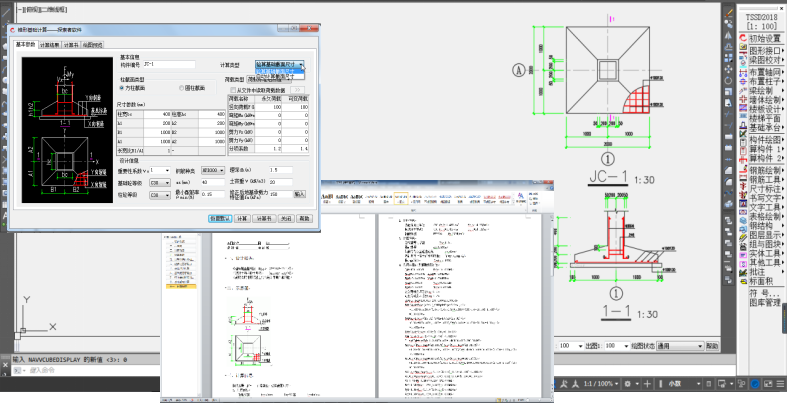The width and height of the screenshot is (787, 404).
Task: Enable 从文件中读取荷载数据 checkbox
Action: pos(233,89)
